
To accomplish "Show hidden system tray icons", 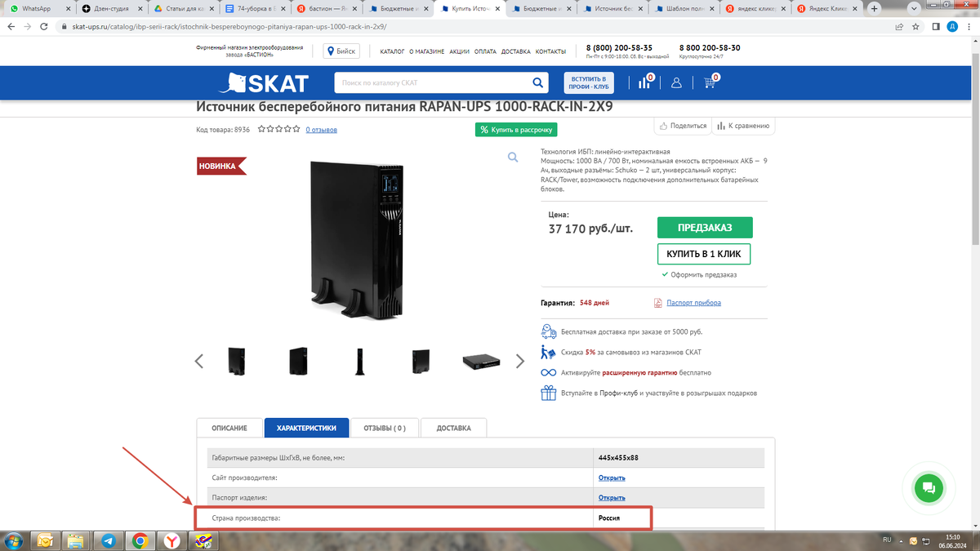I will [902, 540].
